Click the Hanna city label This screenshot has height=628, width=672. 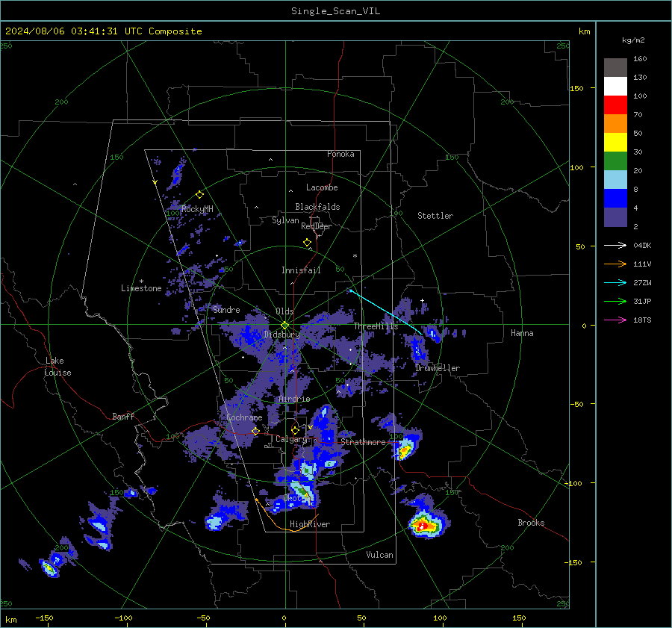[522, 333]
